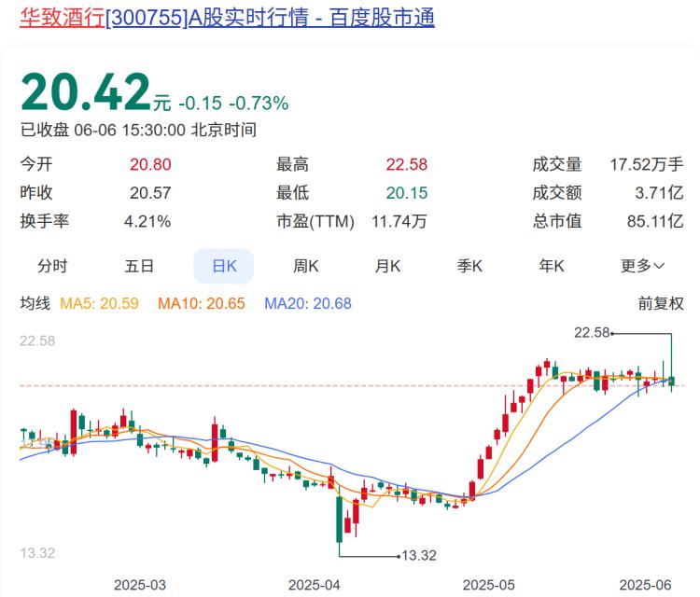Select the 月K chart tab
The height and width of the screenshot is (597, 700).
point(387,266)
